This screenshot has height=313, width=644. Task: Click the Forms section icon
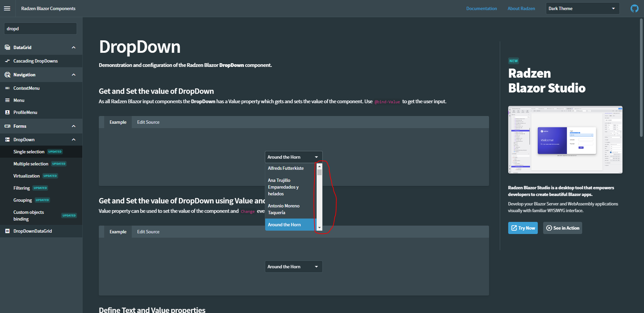pyautogui.click(x=7, y=126)
